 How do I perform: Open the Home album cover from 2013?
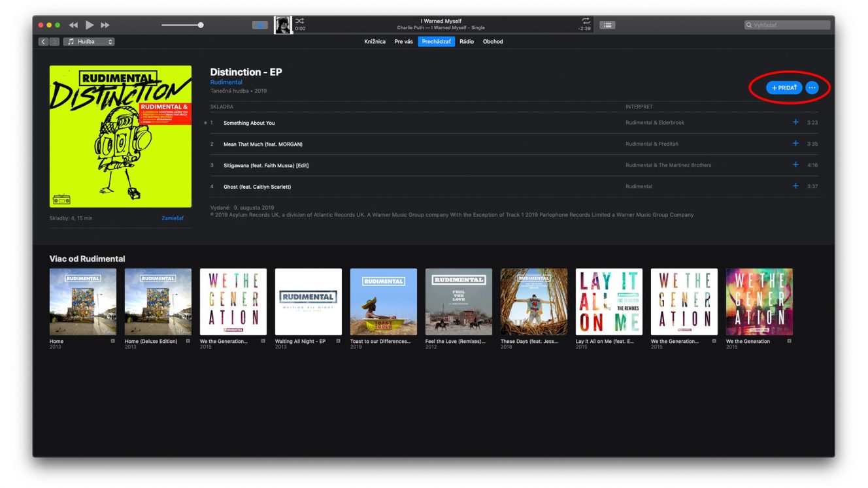coord(83,302)
